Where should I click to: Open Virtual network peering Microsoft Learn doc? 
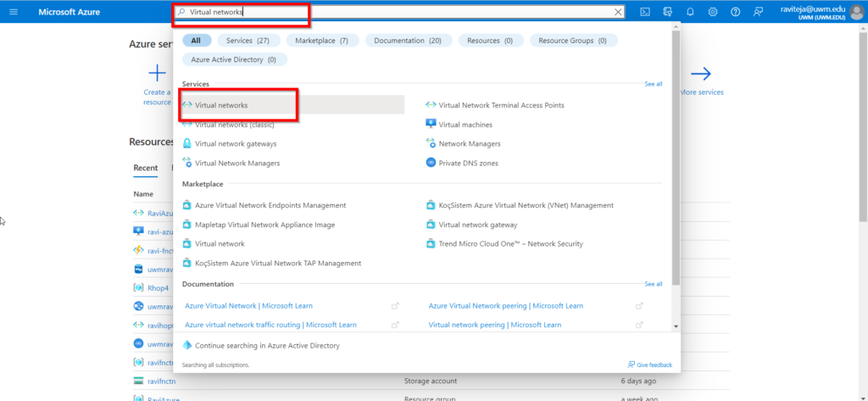495,325
